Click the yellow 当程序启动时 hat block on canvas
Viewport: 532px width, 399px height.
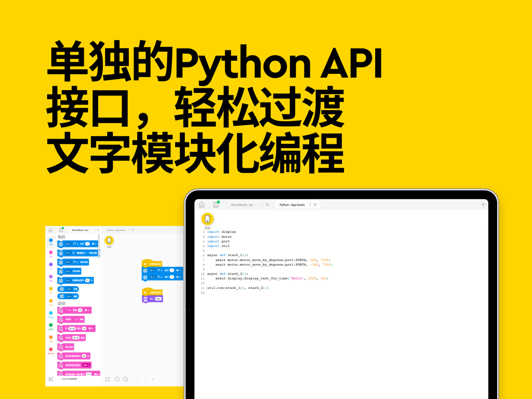click(152, 263)
